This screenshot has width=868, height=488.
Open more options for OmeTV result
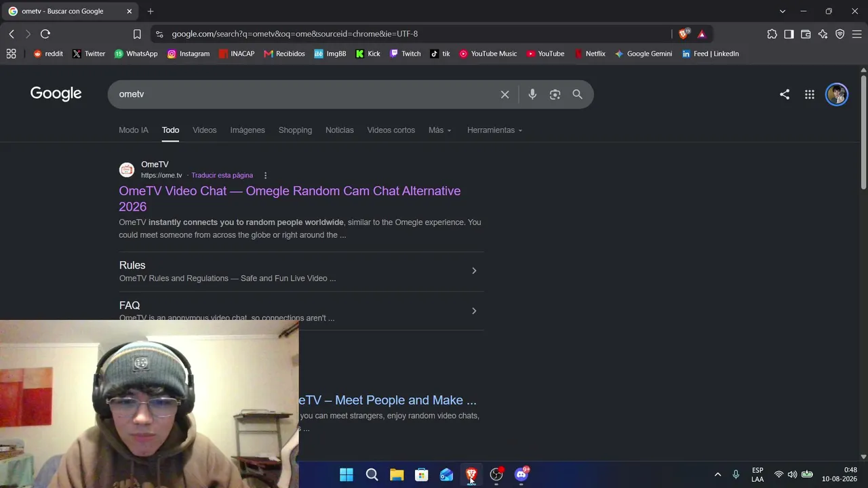click(265, 176)
